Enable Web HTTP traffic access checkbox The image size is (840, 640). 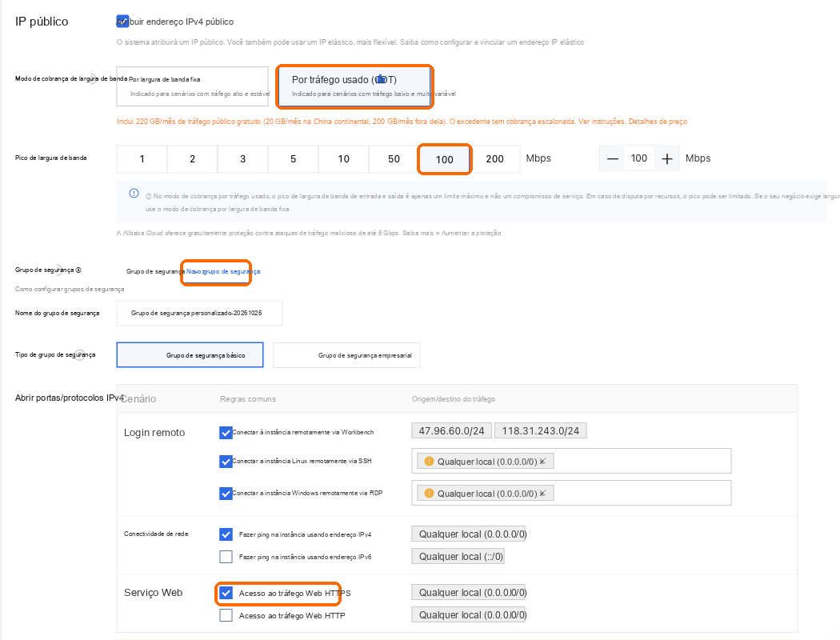226,615
